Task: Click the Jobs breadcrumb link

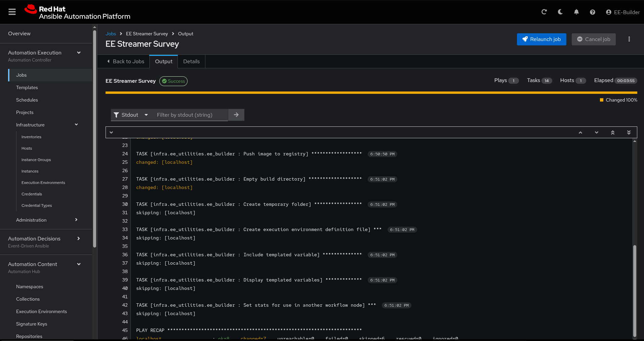Action: pyautogui.click(x=111, y=34)
